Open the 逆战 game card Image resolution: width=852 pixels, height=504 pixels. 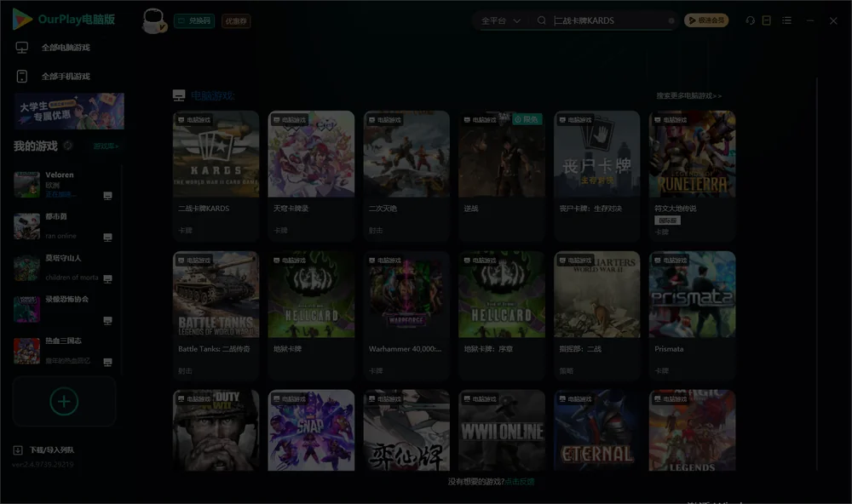click(502, 175)
